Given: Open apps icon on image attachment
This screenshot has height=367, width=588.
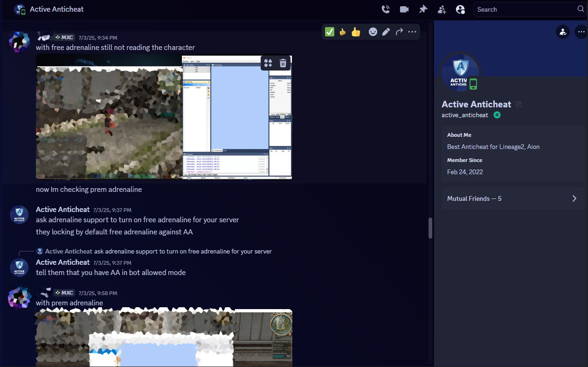Looking at the screenshot, I should point(268,63).
